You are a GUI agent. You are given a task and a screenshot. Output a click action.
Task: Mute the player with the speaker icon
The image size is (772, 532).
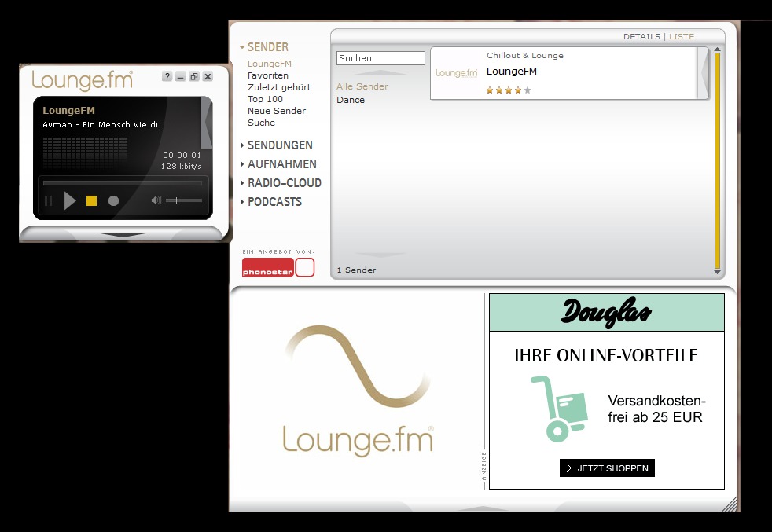click(156, 200)
